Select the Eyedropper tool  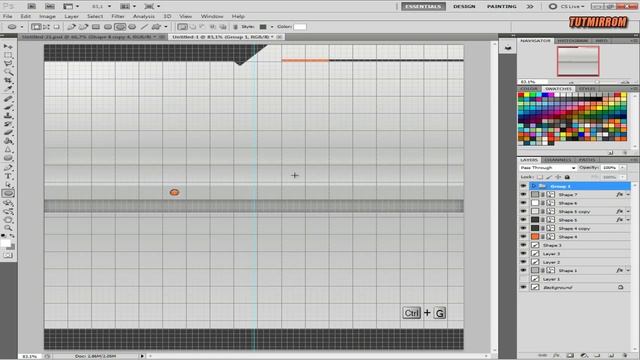[x=8, y=89]
